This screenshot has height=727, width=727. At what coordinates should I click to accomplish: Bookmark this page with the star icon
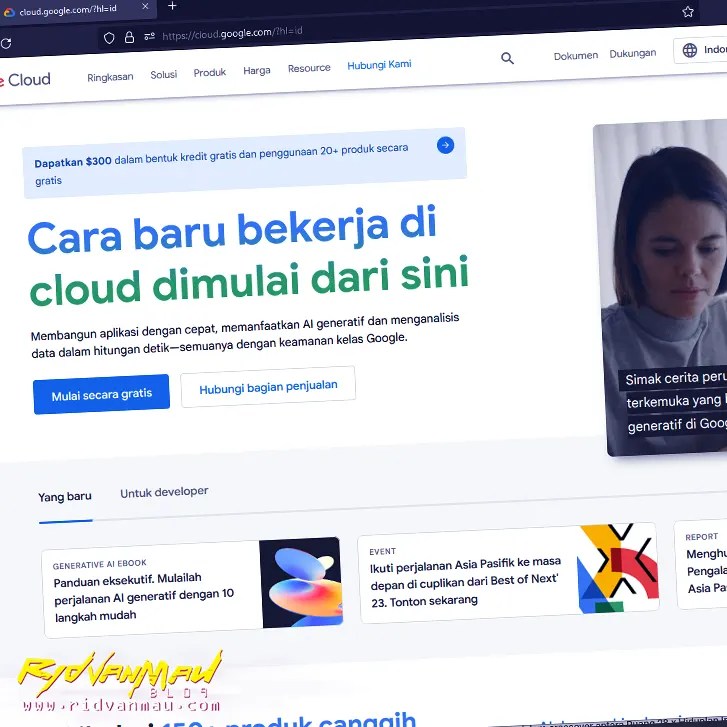[688, 12]
